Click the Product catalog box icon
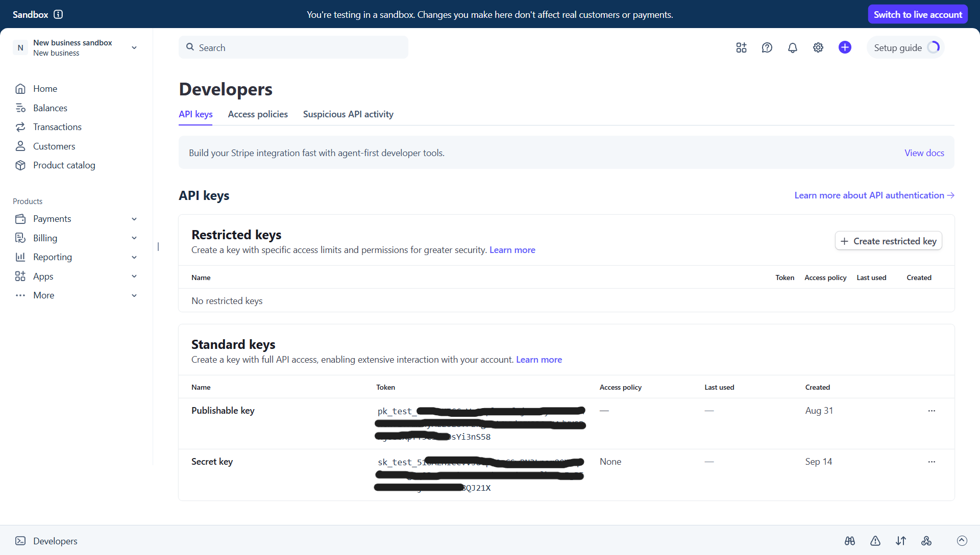The height and width of the screenshot is (555, 980). tap(20, 165)
